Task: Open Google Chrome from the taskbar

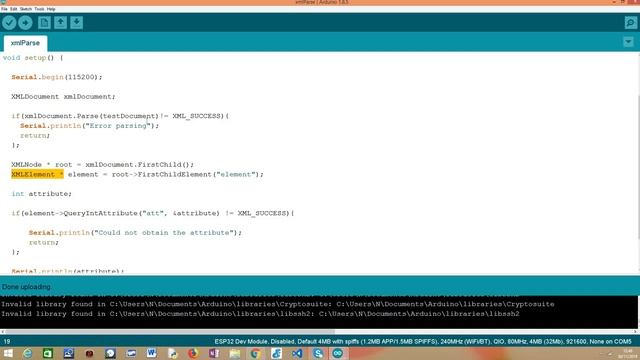Action: 256,353
